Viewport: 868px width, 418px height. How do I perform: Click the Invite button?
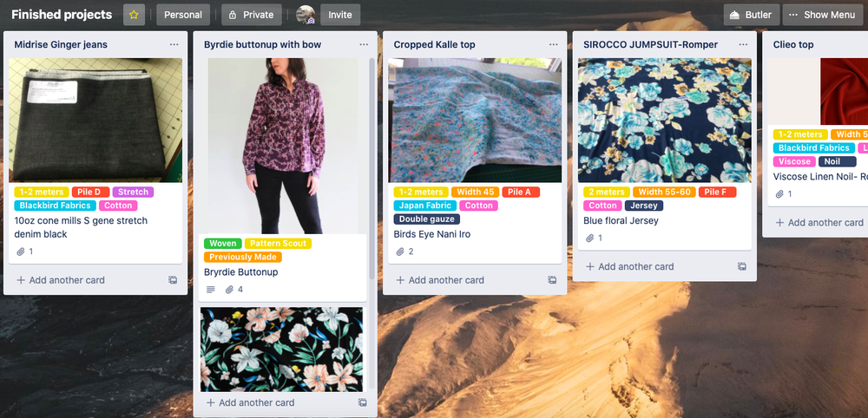click(340, 15)
